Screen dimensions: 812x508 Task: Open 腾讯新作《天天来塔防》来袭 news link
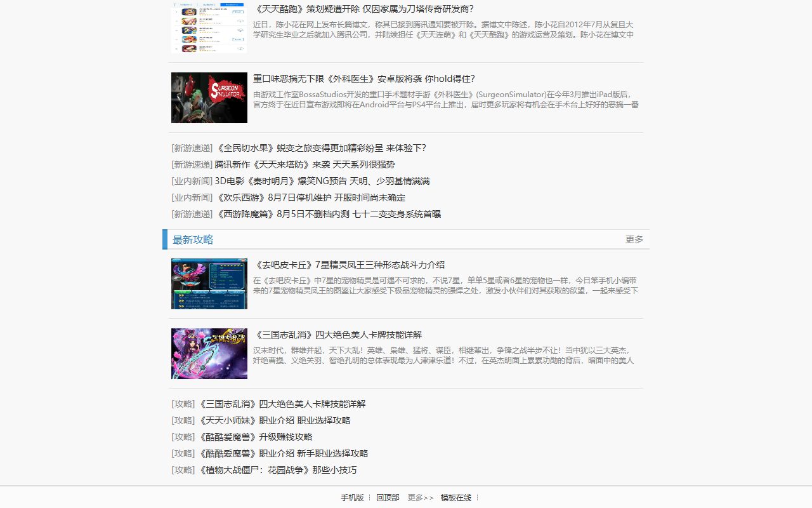coord(304,164)
